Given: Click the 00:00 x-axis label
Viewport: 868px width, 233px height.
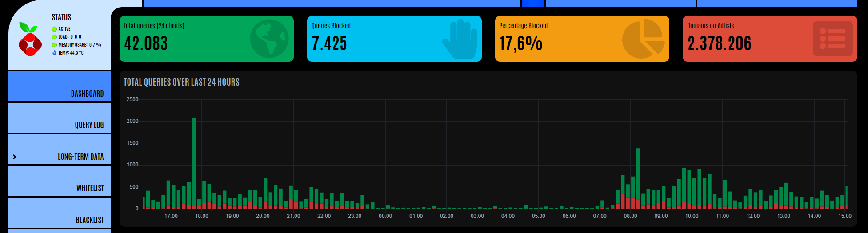Looking at the screenshot, I should click(385, 216).
